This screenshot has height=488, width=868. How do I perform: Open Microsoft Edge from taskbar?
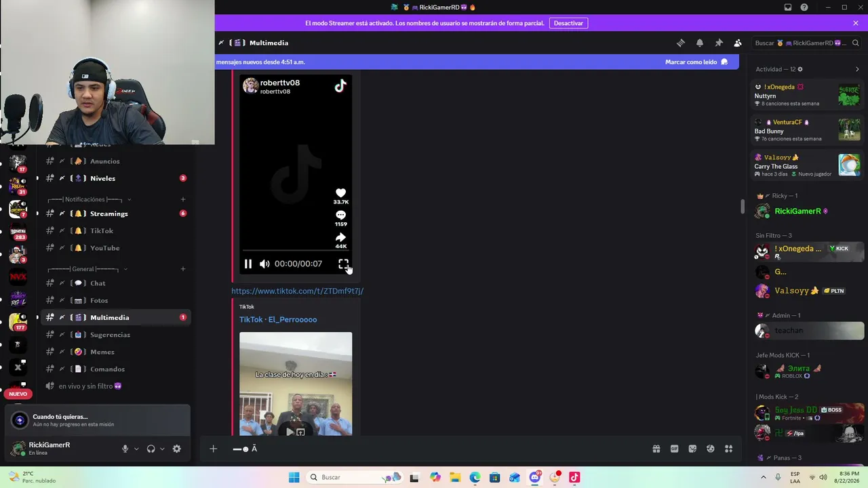(475, 477)
